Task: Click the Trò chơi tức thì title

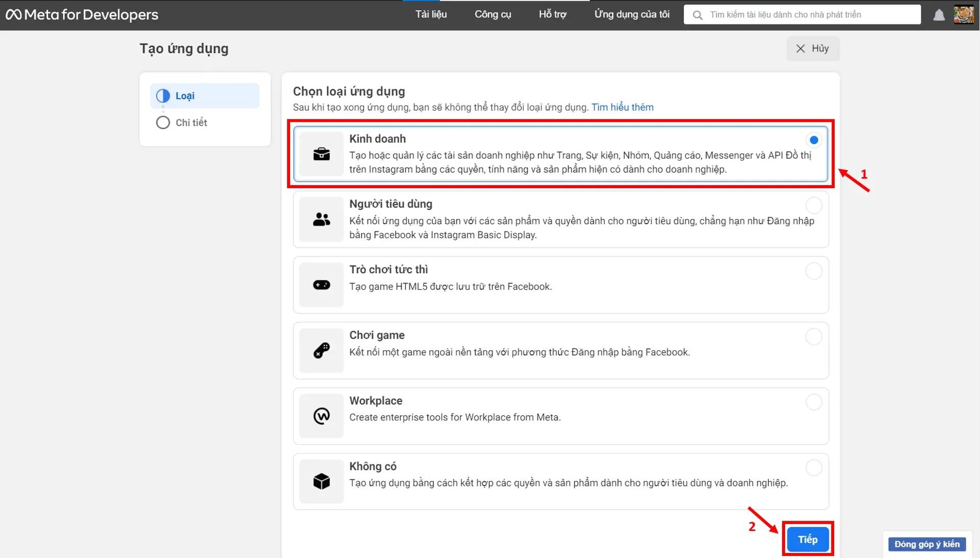Action: 388,269
